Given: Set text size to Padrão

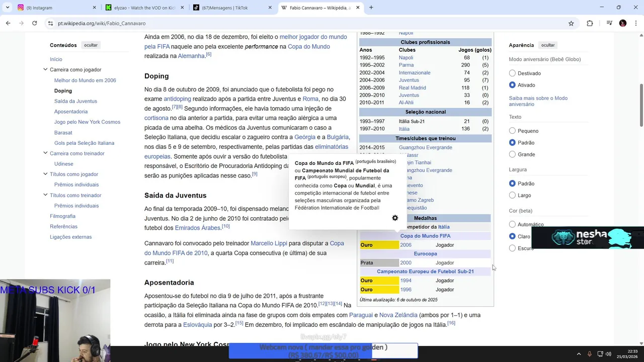Looking at the screenshot, I should pyautogui.click(x=512, y=143).
